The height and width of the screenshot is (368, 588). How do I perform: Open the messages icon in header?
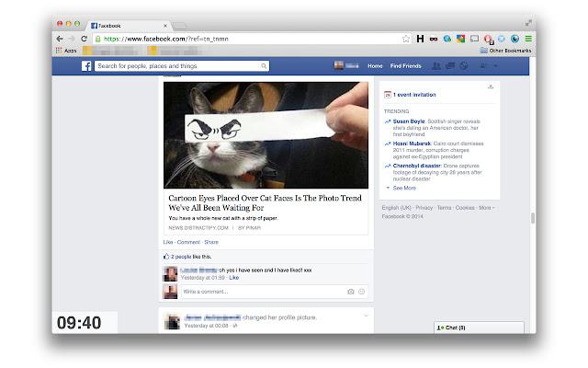(450, 66)
